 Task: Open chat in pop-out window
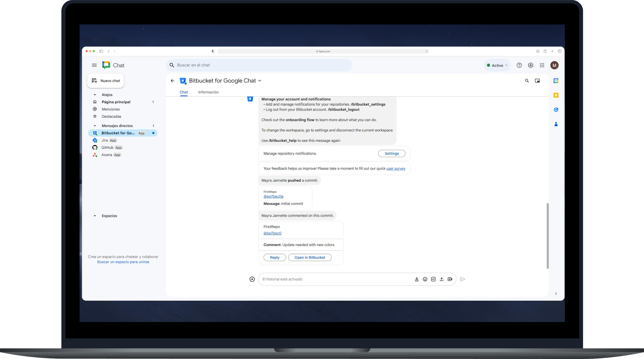(x=537, y=81)
